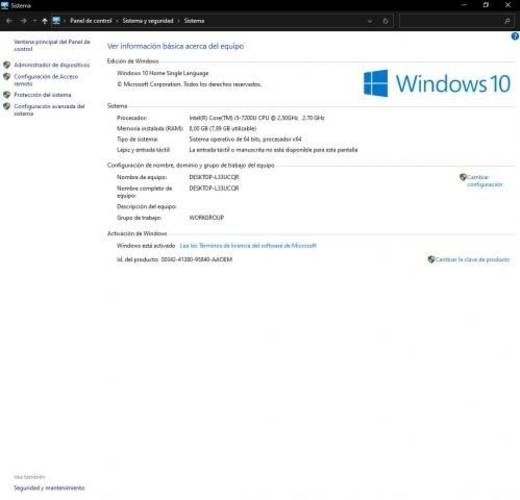Click the Sistema window title icon

pyautogui.click(x=5, y=5)
